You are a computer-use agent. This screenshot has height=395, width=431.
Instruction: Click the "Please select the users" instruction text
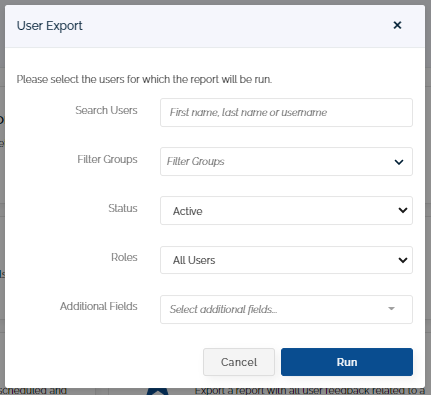point(144,79)
